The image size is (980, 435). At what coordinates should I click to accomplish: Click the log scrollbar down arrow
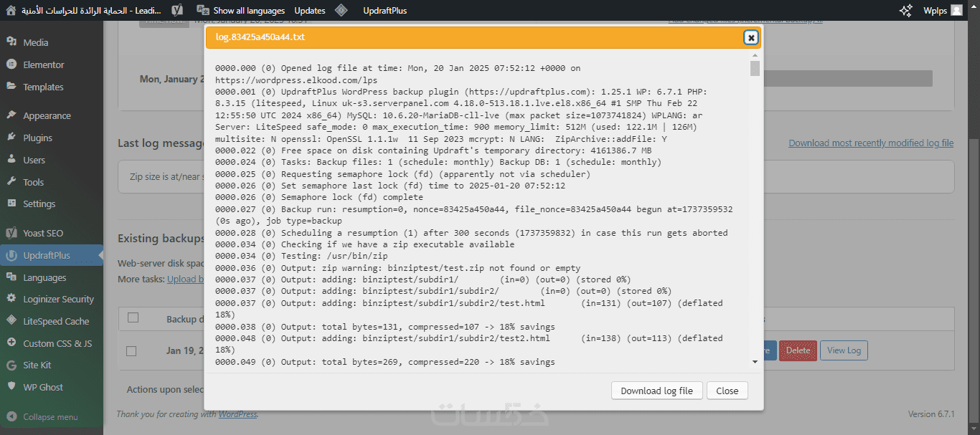755,362
